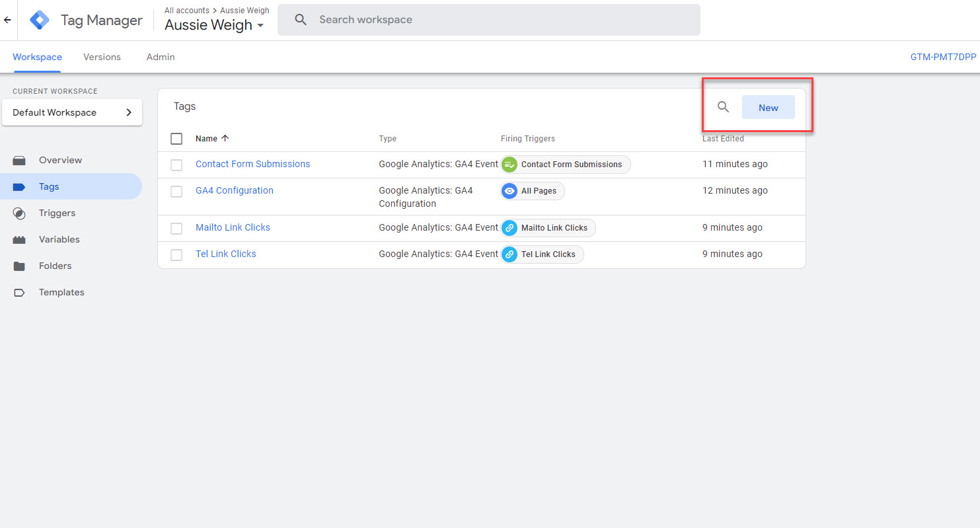Expand the Default Workspace selector
This screenshot has height=528, width=980.
point(72,112)
